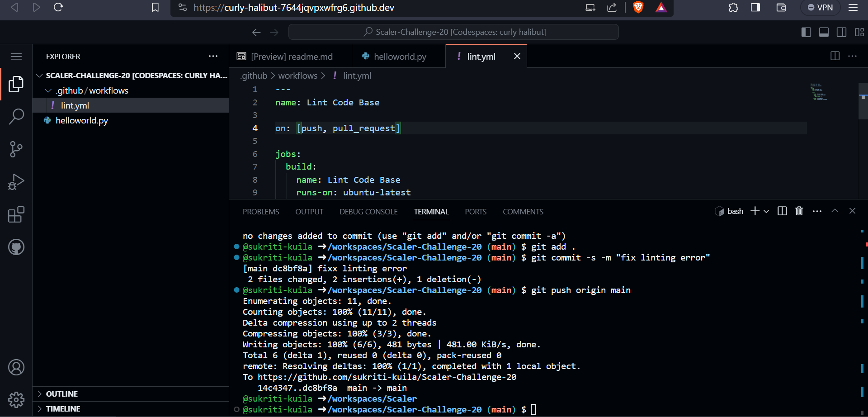868x417 pixels.
Task: Kill the active terminal with the trash icon
Action: [x=799, y=211]
